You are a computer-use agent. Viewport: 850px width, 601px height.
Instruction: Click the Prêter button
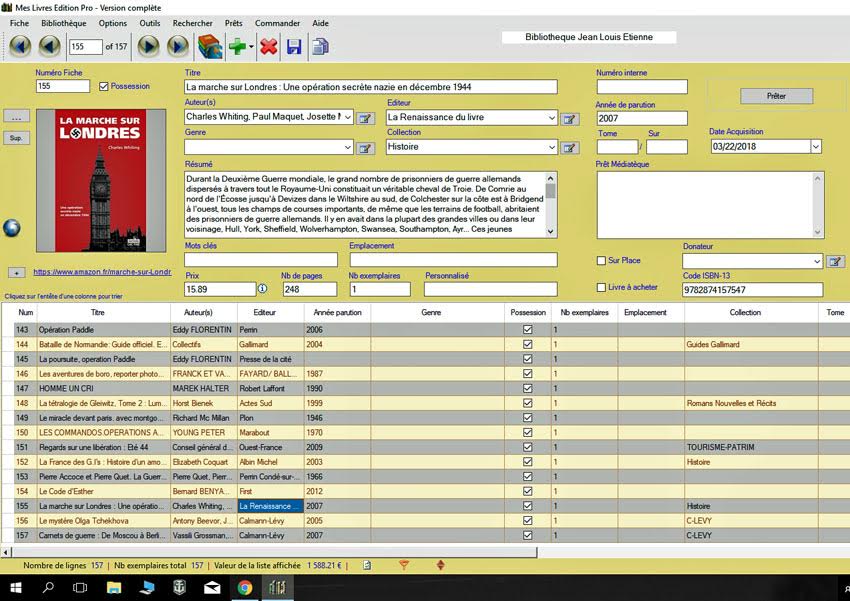pos(776,96)
